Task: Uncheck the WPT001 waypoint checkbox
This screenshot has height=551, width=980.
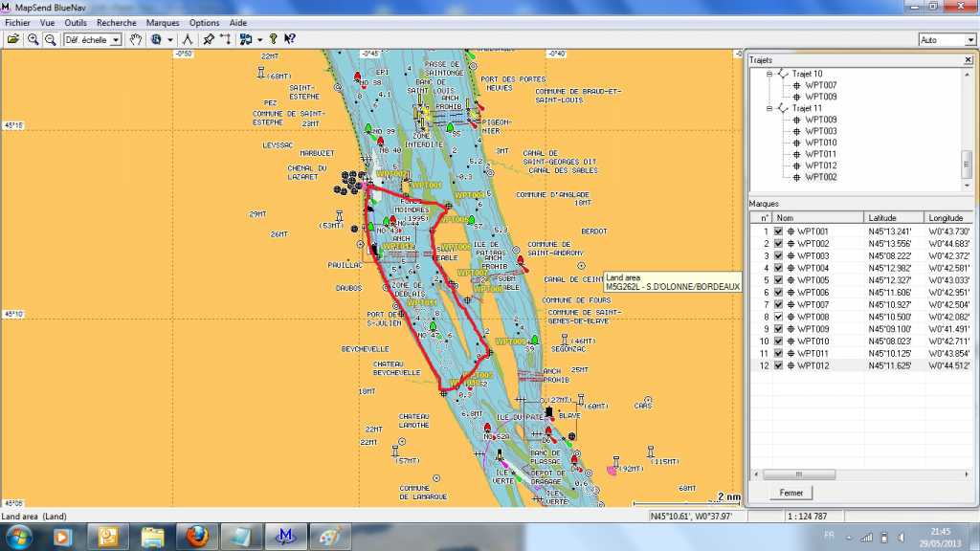Action: [778, 231]
